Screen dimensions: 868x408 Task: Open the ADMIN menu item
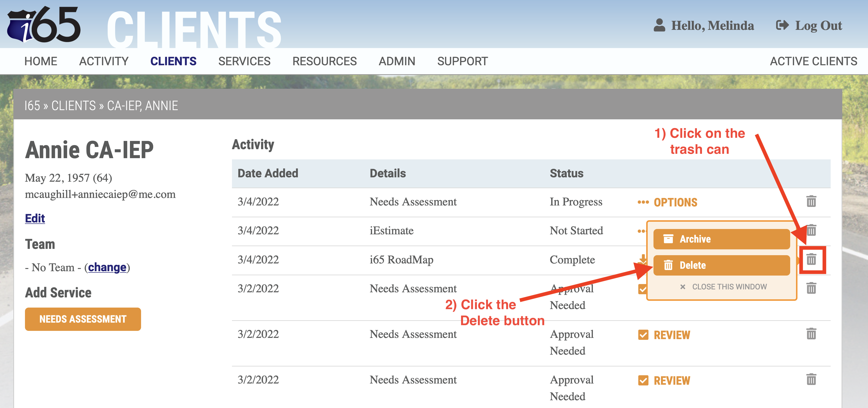click(x=397, y=61)
